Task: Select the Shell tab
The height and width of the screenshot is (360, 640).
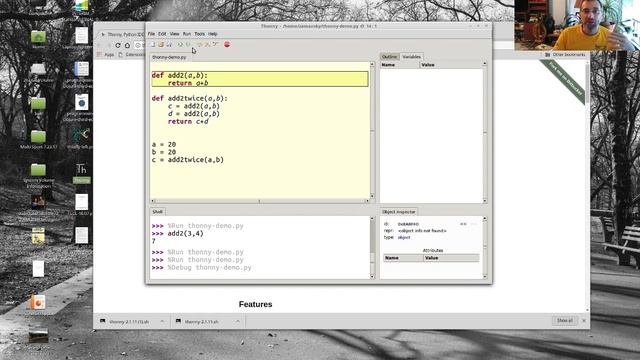Action: point(158,211)
